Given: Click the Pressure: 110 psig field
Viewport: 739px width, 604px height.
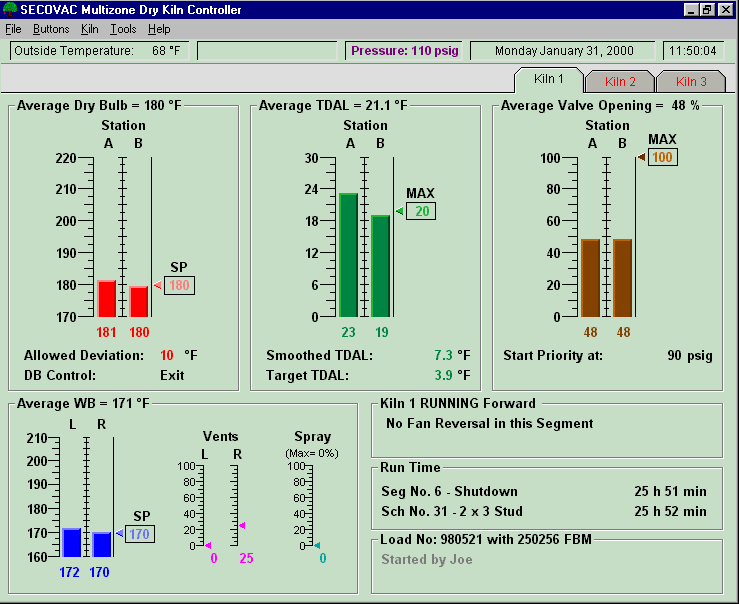Looking at the screenshot, I should click(x=404, y=51).
